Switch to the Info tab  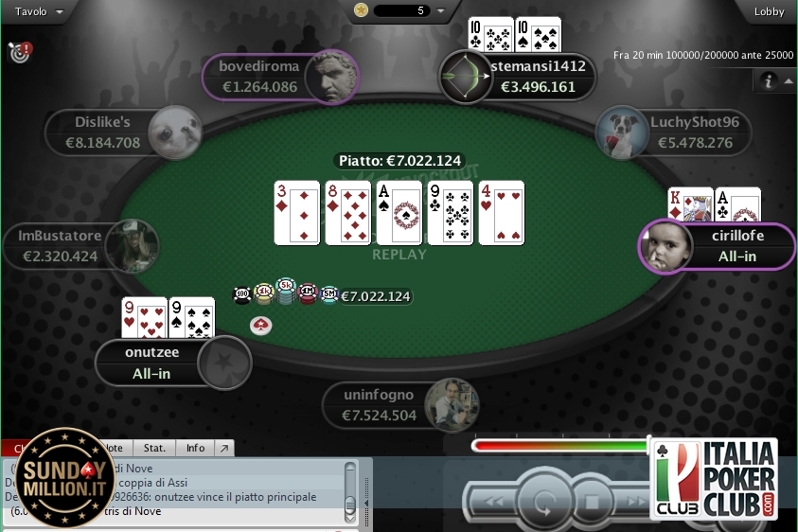pos(195,448)
